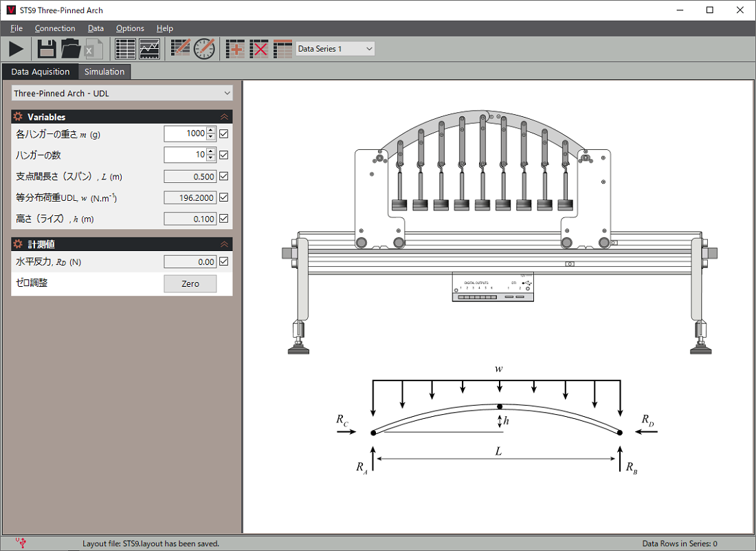The width and height of the screenshot is (756, 551).
Task: Delete data series red X icon
Action: tap(259, 49)
